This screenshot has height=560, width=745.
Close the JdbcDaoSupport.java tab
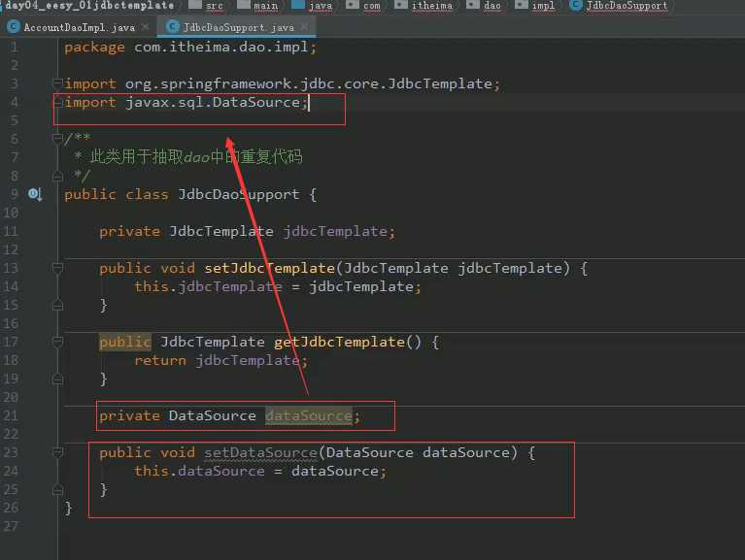tap(305, 27)
